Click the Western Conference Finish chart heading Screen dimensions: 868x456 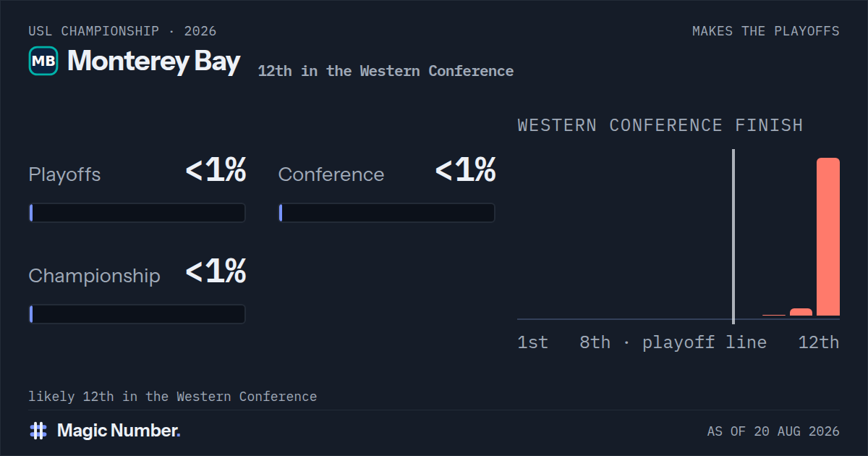(660, 125)
